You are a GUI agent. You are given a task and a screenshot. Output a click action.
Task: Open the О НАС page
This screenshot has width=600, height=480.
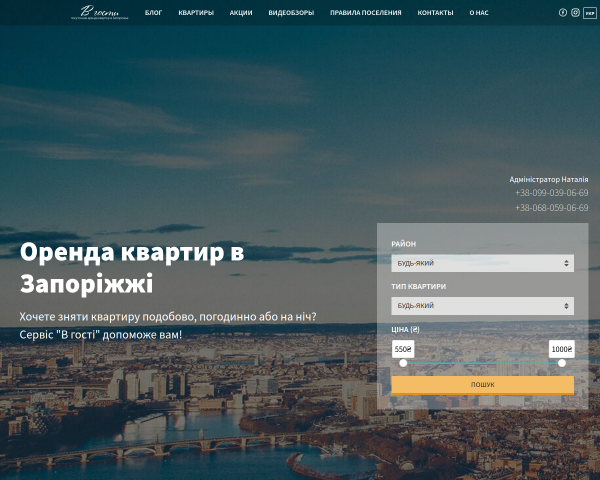coord(479,13)
